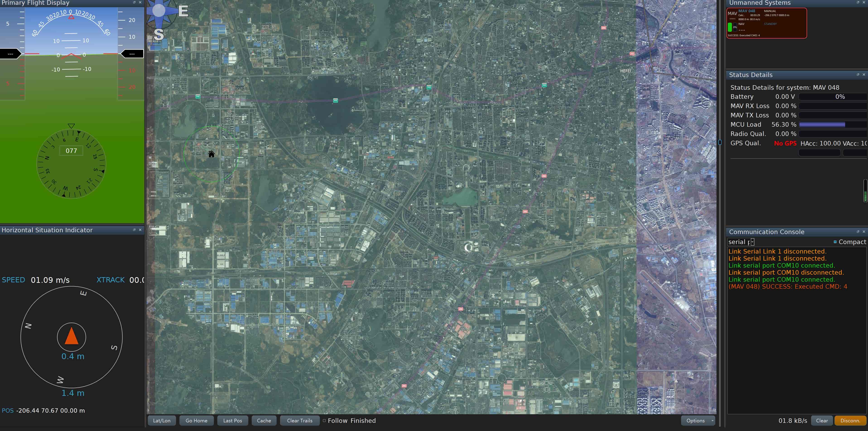Click the Clear Trails button
The width and height of the screenshot is (868, 431).
[299, 421]
